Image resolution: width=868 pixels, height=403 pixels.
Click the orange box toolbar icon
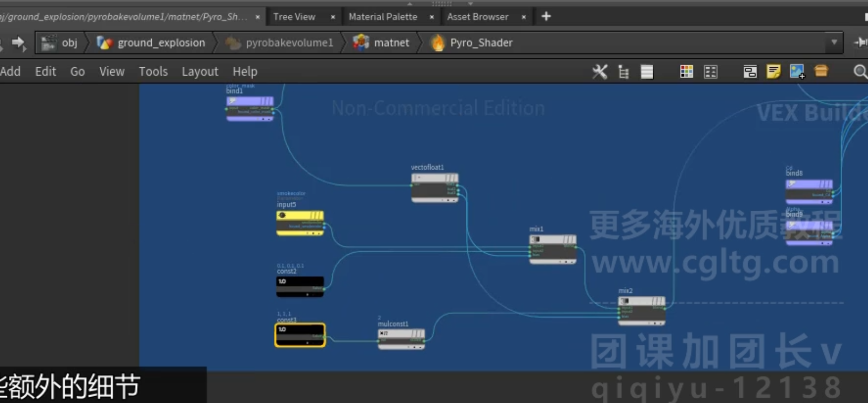tap(821, 71)
